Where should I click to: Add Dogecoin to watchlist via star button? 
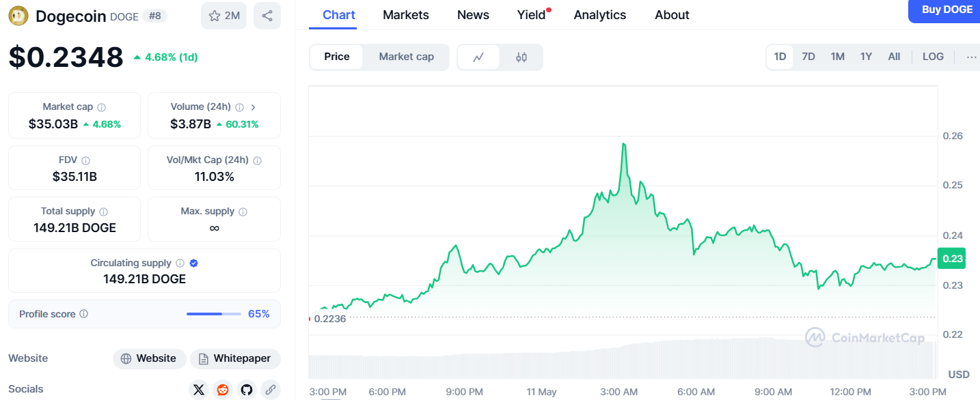[x=223, y=16]
